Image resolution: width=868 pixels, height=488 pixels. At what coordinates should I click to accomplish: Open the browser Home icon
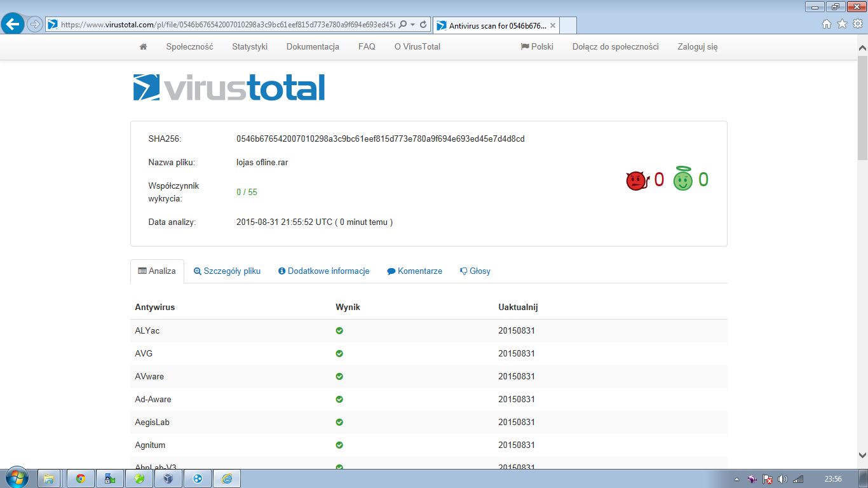827,24
